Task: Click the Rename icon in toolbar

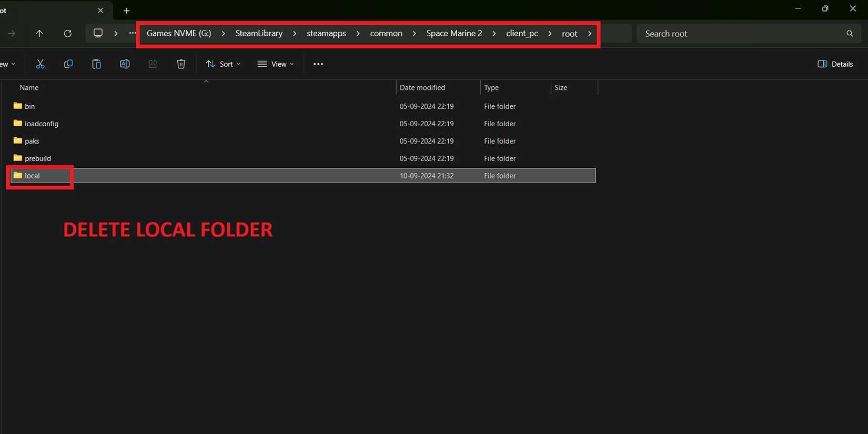Action: [x=125, y=64]
